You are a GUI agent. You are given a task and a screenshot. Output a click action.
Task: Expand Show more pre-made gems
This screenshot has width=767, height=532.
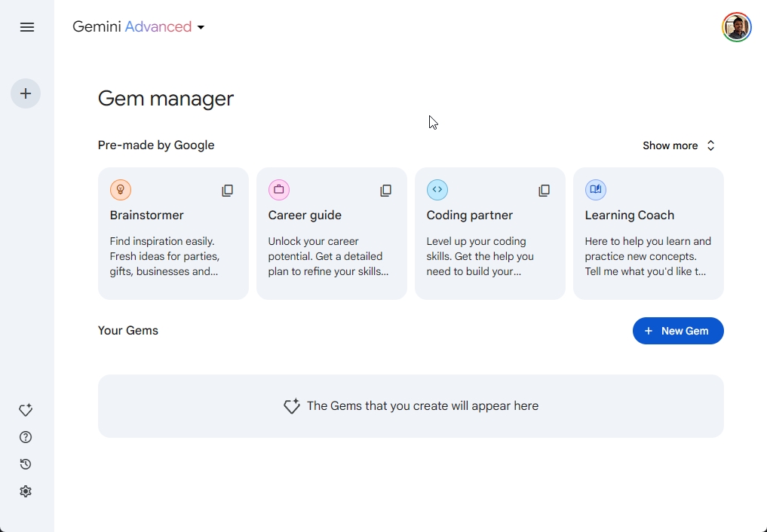coord(678,145)
